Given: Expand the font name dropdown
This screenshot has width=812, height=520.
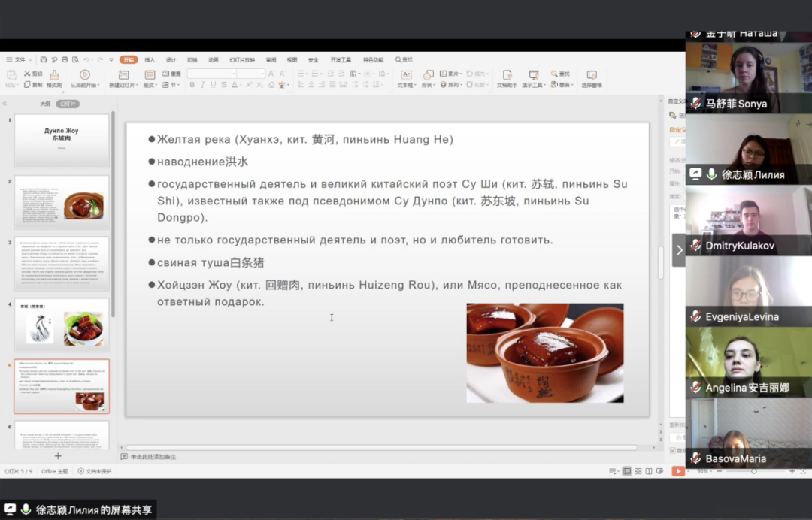Looking at the screenshot, I should (x=232, y=74).
